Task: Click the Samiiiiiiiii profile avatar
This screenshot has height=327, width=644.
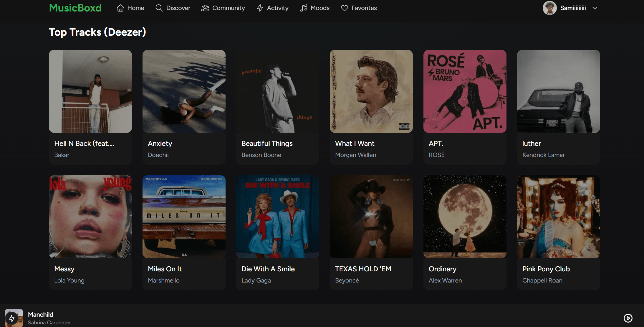Action: pyautogui.click(x=549, y=8)
